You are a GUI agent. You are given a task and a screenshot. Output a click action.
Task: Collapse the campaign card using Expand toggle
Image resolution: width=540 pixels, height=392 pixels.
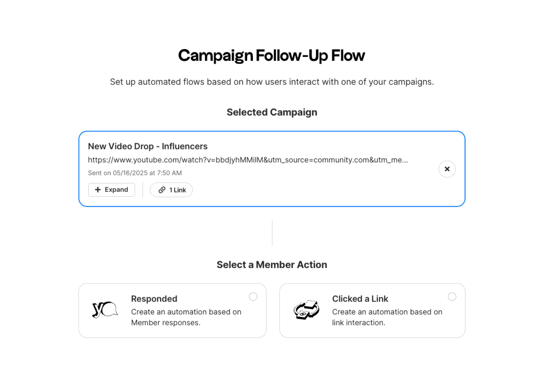[111, 190]
